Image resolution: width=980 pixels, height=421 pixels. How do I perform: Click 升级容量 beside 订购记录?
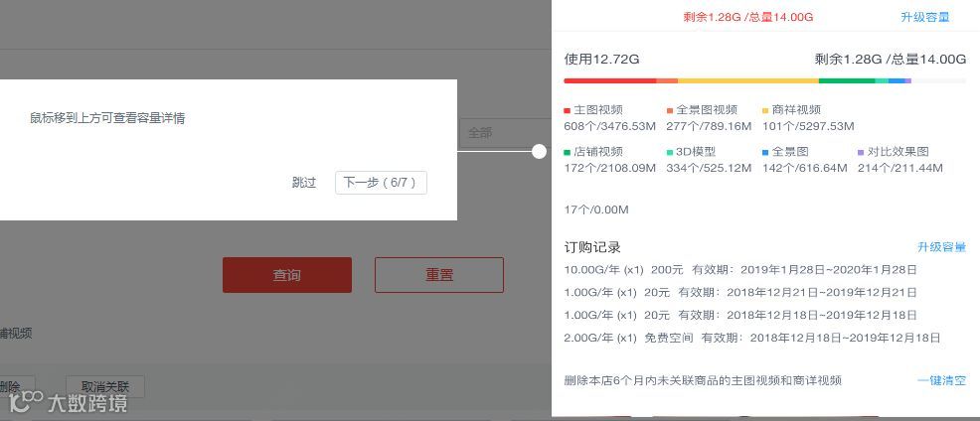(941, 246)
